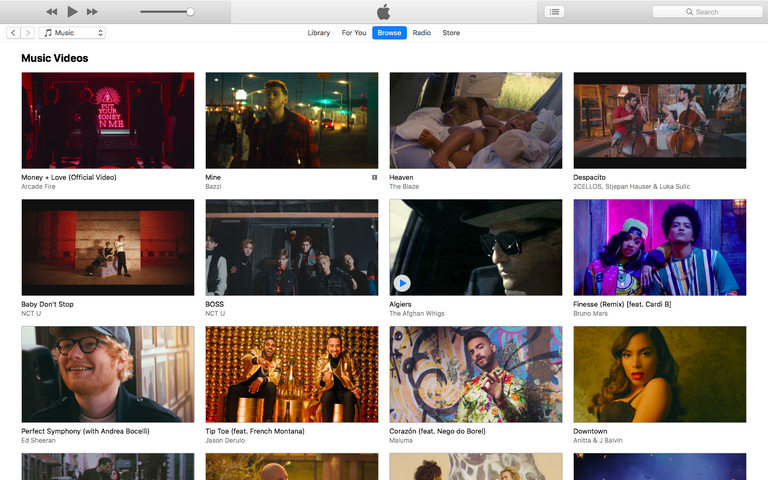
Task: Select the Browse tab
Action: click(x=389, y=33)
